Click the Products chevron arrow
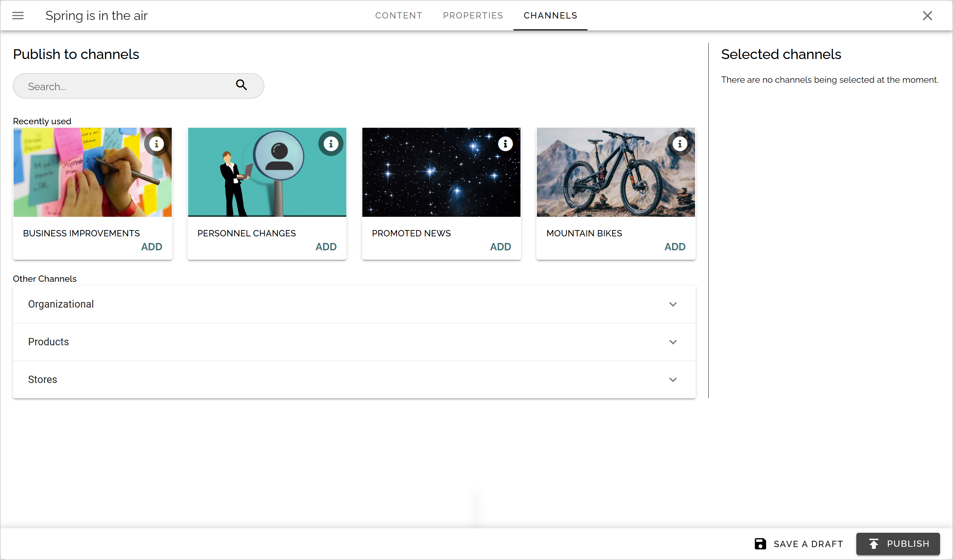This screenshot has width=953, height=560. pos(673,342)
